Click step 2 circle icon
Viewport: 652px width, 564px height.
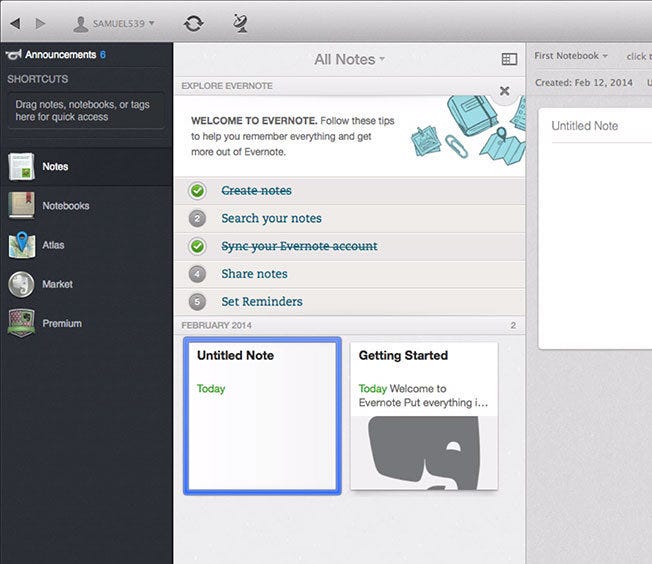[x=197, y=218]
